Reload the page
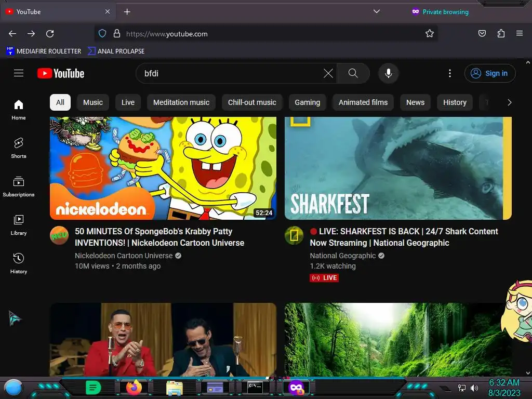 50,34
